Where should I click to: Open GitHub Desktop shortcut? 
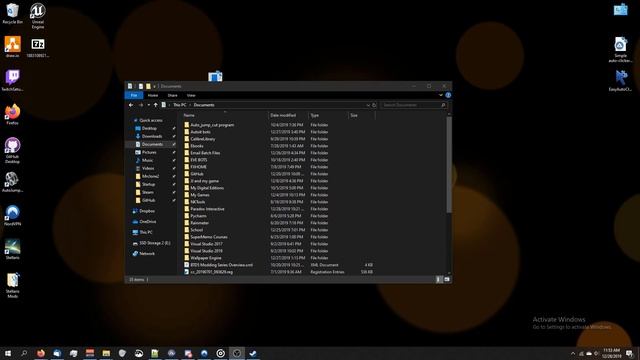click(x=12, y=150)
